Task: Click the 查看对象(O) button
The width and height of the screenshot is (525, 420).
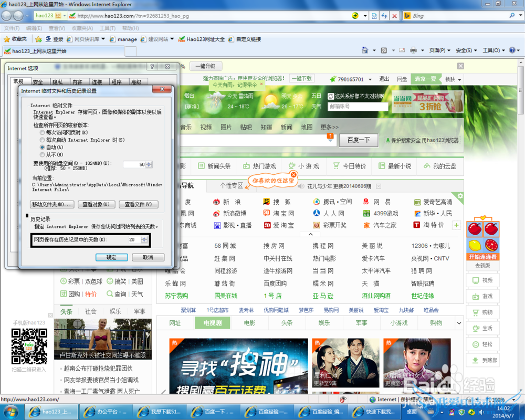Action: point(96,204)
